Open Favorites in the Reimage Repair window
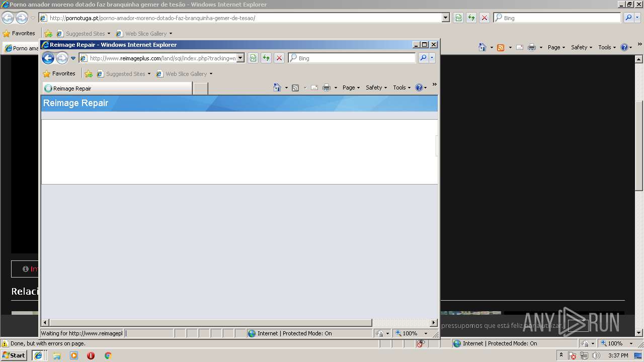The image size is (644, 362). (59, 73)
